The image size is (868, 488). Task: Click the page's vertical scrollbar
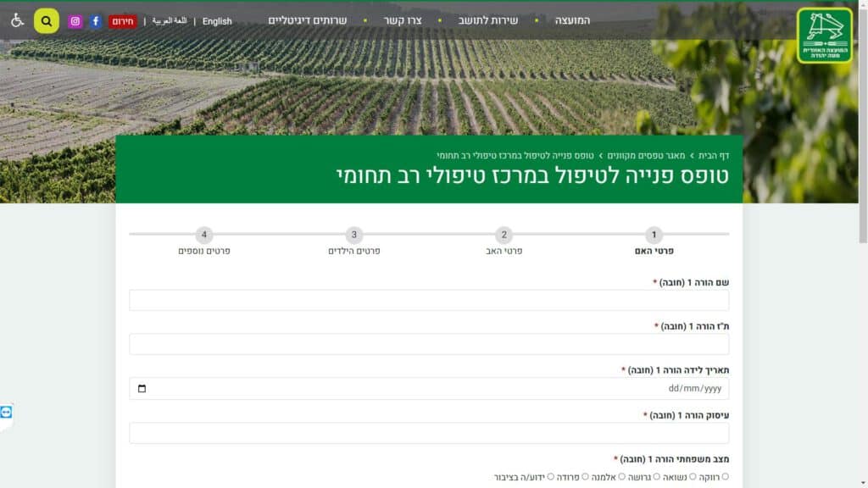coord(862,127)
